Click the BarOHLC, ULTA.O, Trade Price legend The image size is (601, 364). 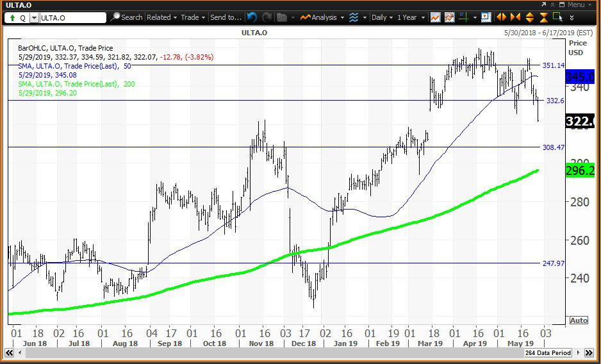pos(65,48)
